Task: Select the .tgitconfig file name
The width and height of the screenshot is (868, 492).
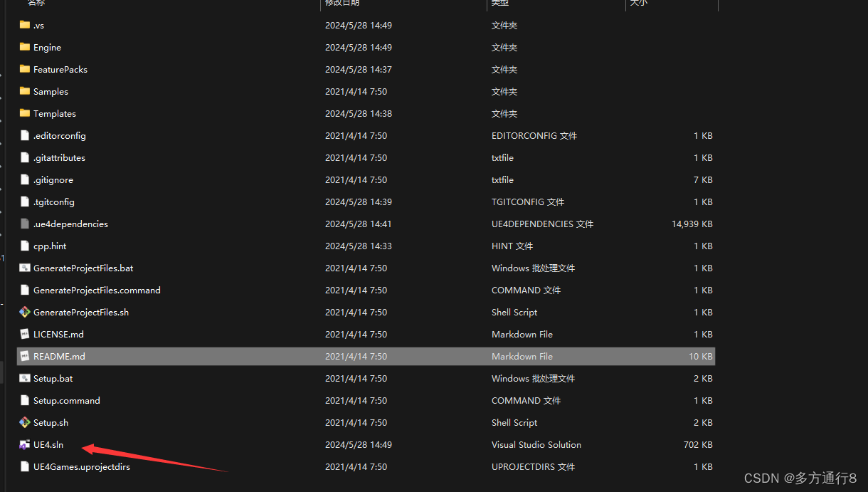Action: (54, 202)
